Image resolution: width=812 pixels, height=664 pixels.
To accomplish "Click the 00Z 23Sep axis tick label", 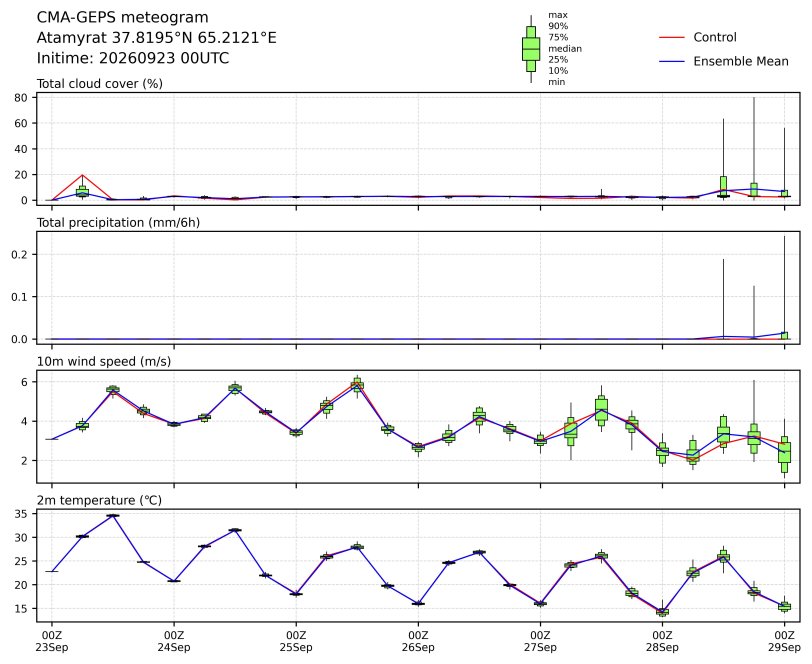I will click(52, 641).
